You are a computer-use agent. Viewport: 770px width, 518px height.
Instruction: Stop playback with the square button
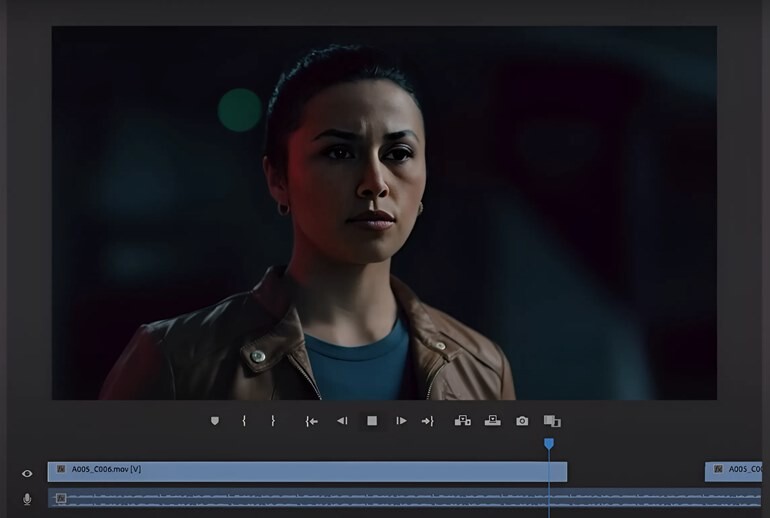[x=372, y=421]
